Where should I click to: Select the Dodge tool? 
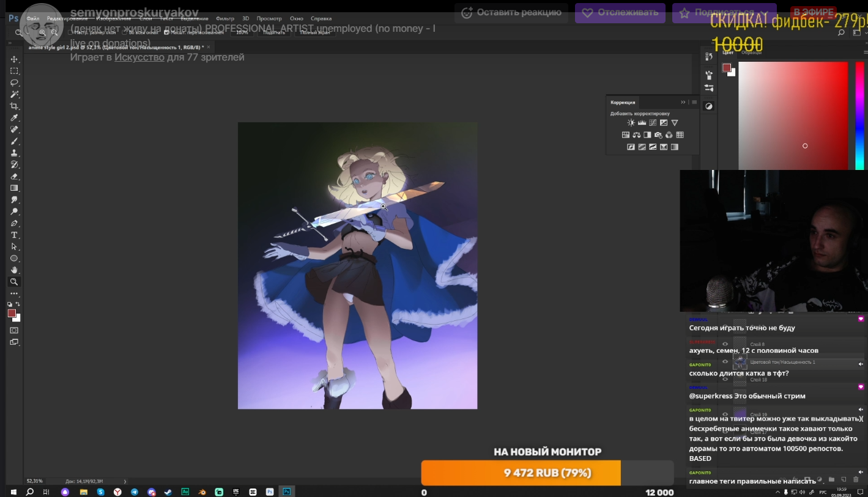tap(14, 212)
